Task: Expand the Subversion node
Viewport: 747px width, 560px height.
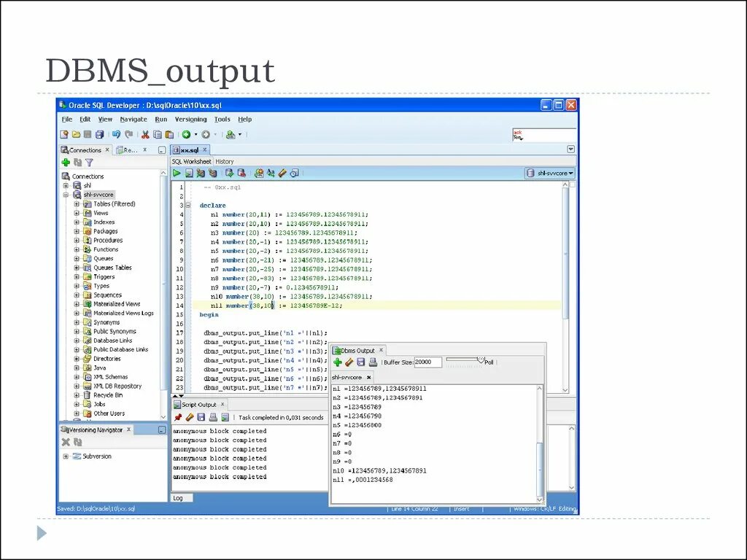Action: (x=66, y=456)
